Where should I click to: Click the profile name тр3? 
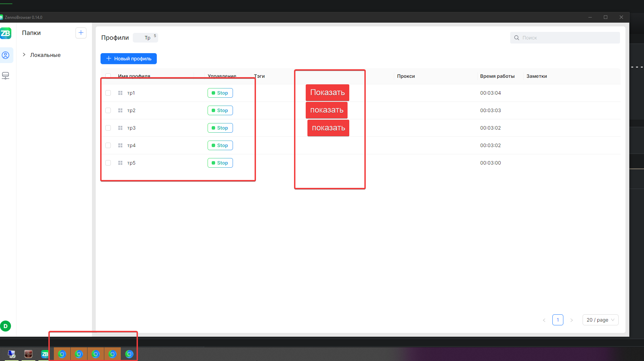(x=131, y=128)
